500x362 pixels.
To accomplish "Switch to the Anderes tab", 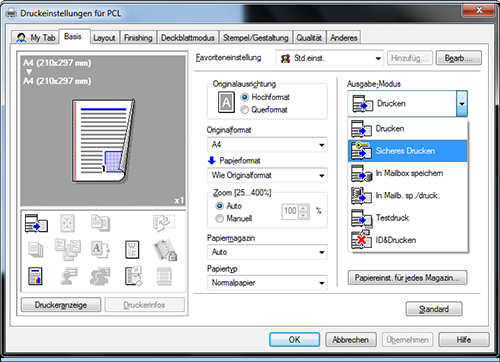I will pos(344,38).
